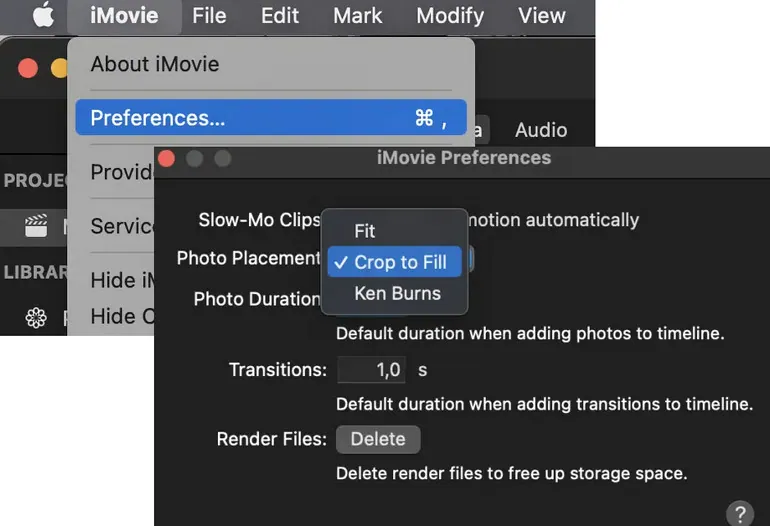
Task: Select Crop to Fill option
Action: point(394,262)
